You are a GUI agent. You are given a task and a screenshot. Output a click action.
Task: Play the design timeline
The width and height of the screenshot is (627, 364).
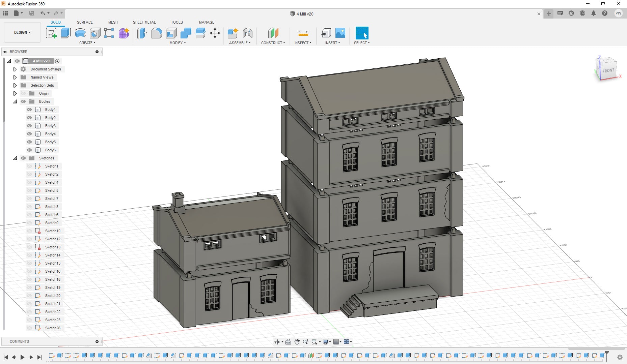pyautogui.click(x=22, y=357)
